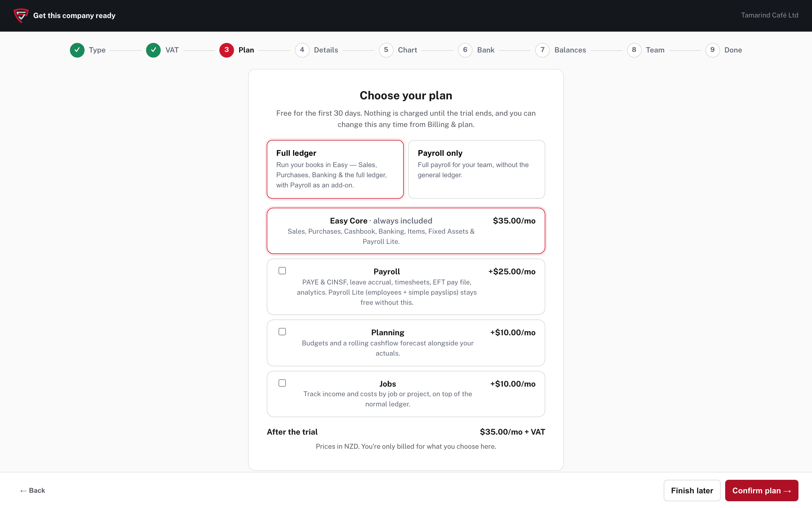Go to step 7 Balances circle

pos(542,50)
